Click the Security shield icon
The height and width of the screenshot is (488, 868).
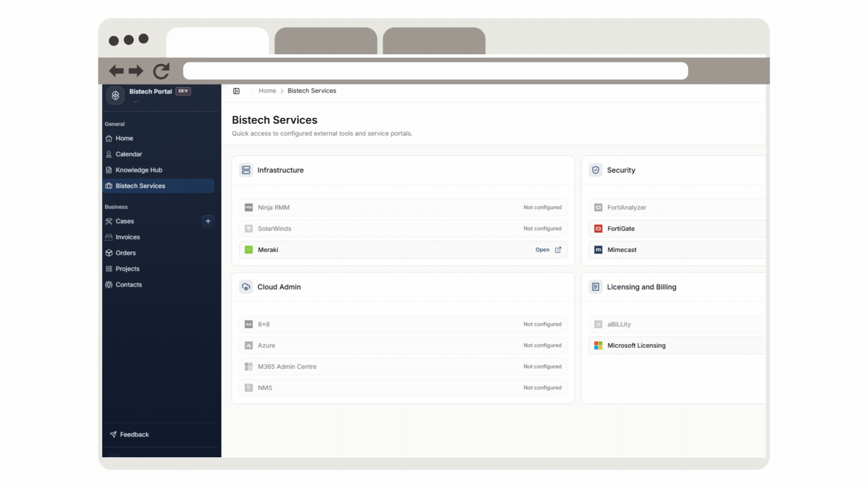(595, 170)
